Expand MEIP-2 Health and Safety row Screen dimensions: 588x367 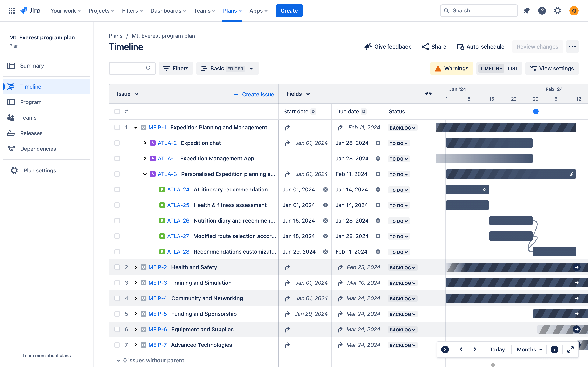pyautogui.click(x=136, y=267)
